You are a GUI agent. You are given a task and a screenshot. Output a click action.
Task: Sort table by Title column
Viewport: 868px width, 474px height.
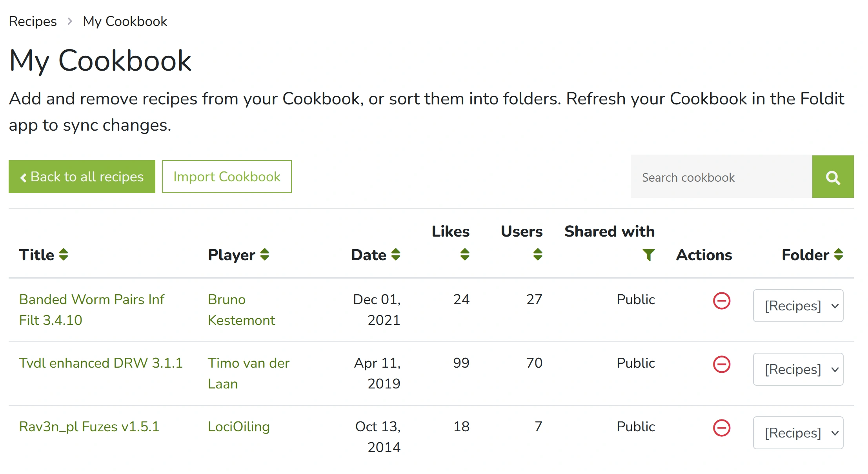click(x=64, y=255)
